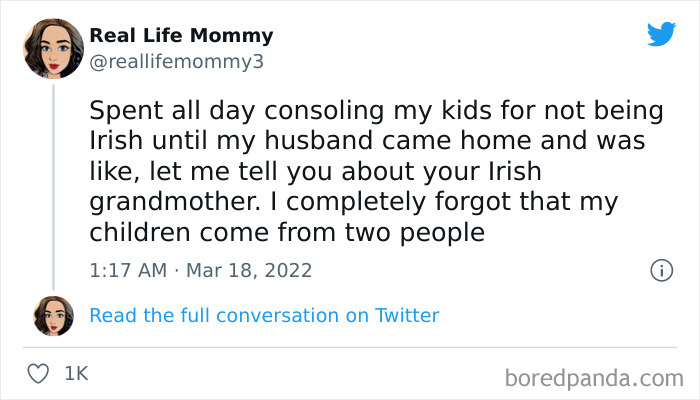The image size is (700, 400).
Task: Click the Twitter bird logo
Action: tap(661, 35)
